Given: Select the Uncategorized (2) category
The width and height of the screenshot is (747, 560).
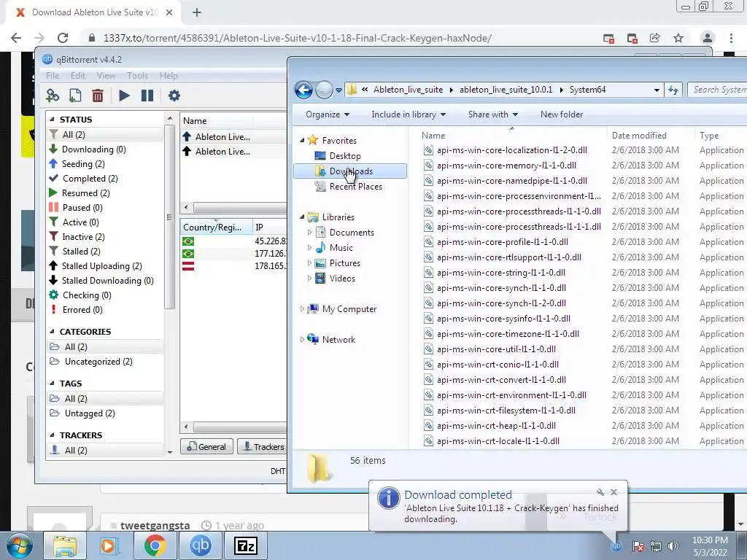Looking at the screenshot, I should tap(98, 362).
